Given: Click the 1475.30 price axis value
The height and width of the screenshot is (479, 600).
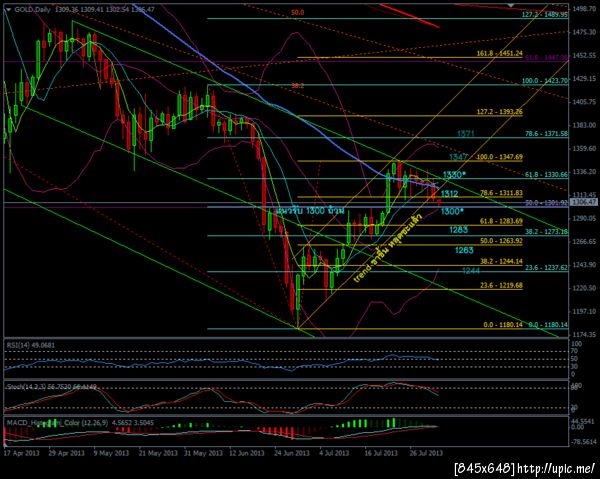Looking at the screenshot, I should 584,32.
